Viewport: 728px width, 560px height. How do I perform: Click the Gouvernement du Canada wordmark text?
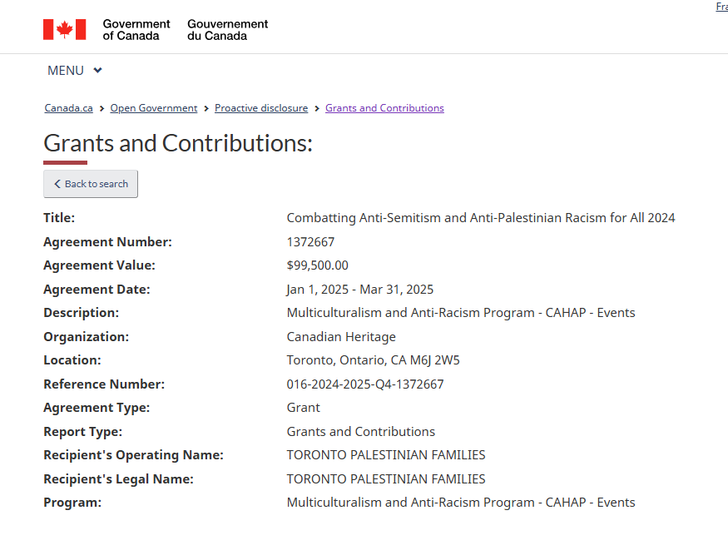[x=227, y=30]
